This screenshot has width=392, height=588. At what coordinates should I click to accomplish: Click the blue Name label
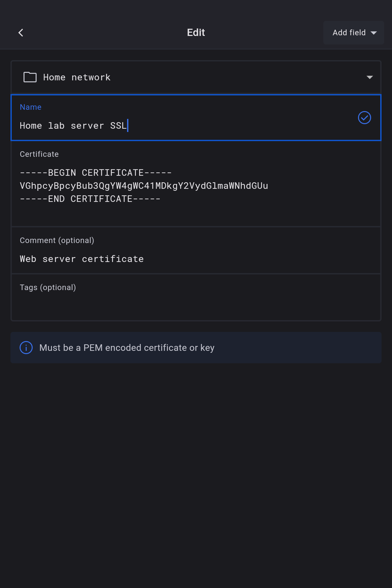click(31, 107)
